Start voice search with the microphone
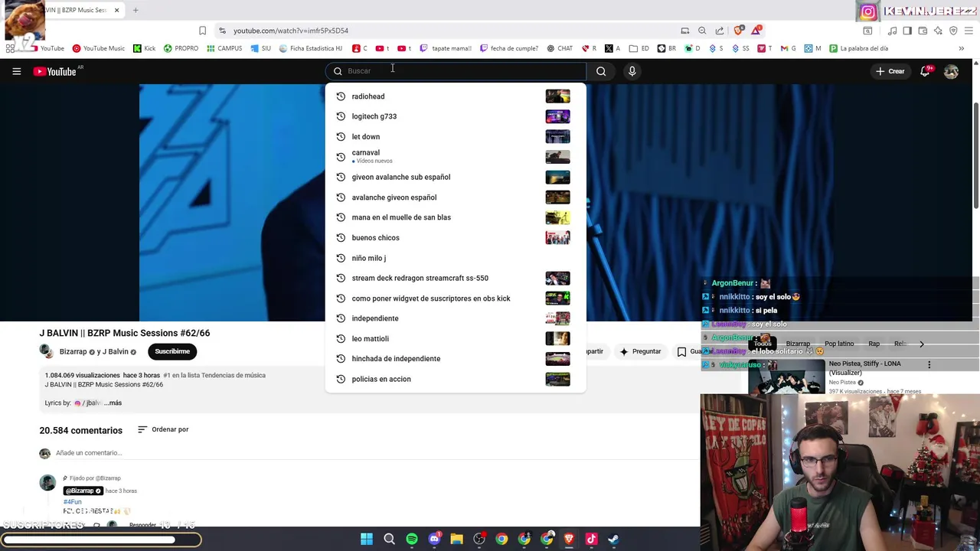 coord(632,71)
